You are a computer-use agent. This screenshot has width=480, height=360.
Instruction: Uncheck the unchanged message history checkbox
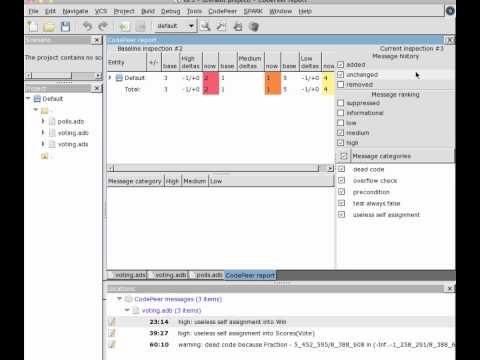click(x=340, y=75)
